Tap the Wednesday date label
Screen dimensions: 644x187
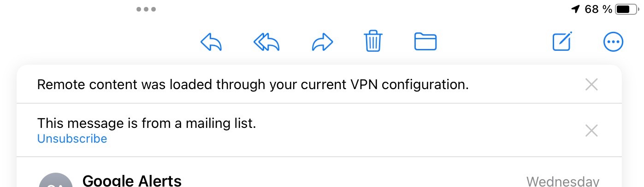(x=562, y=181)
